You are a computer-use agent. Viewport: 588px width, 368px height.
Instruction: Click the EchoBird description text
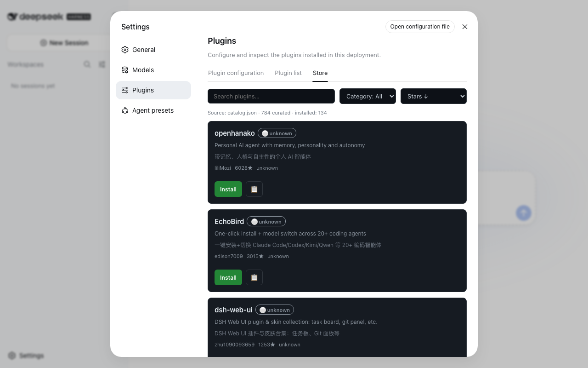(290, 233)
